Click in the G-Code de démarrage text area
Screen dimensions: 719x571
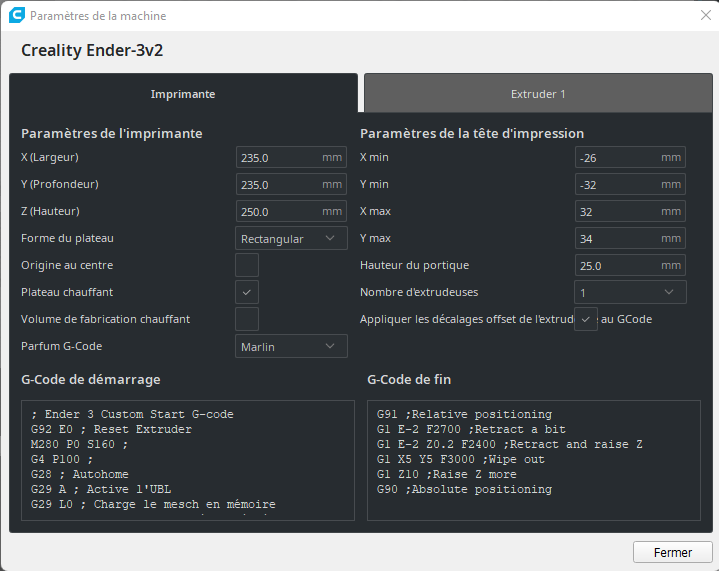point(188,460)
